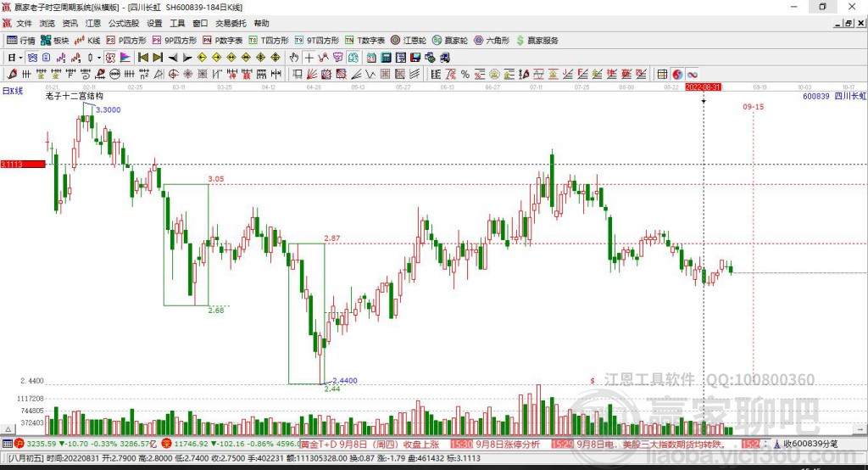Open the 江恩轮 Gann wheel
This screenshot has width=868, height=470.
point(409,41)
